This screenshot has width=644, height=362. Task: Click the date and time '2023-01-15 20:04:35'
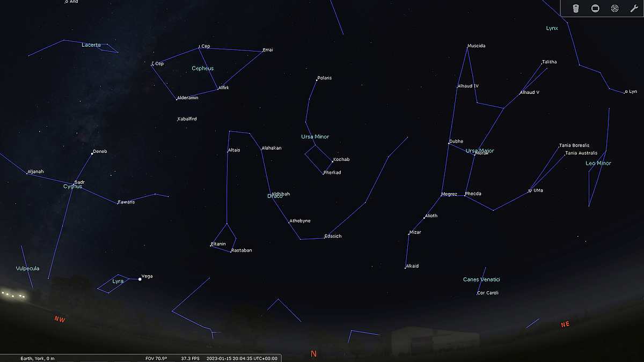tap(229, 358)
